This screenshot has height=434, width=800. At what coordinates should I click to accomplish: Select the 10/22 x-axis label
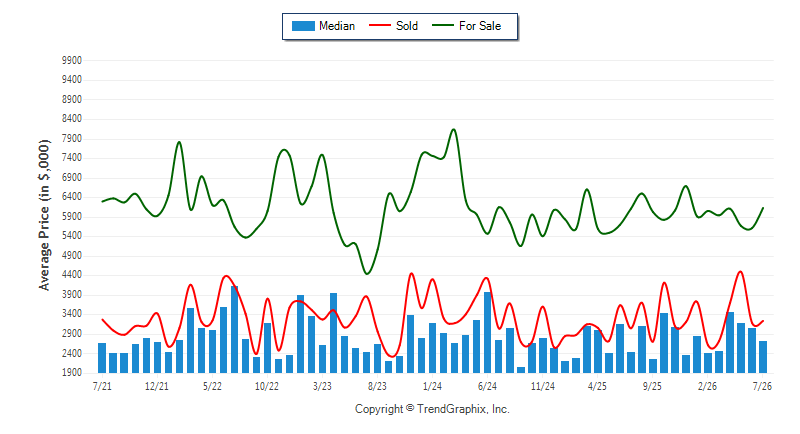(x=267, y=386)
